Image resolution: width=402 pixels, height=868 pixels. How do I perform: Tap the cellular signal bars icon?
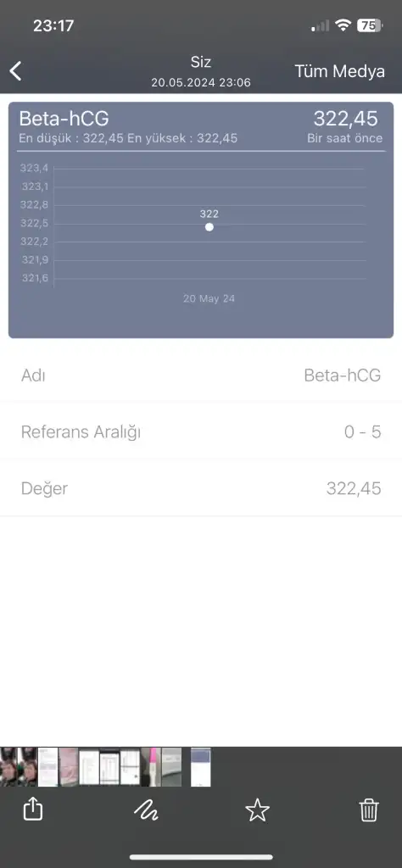click(321, 25)
